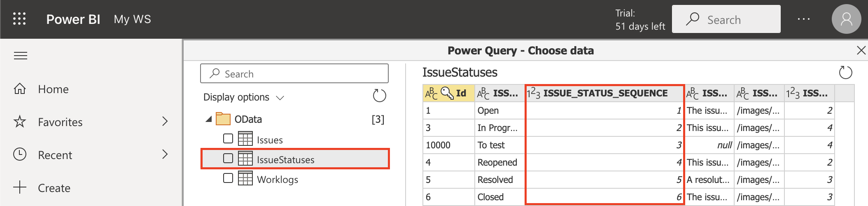Click 'A resolut...' description cell
The image size is (868, 206).
(710, 180)
